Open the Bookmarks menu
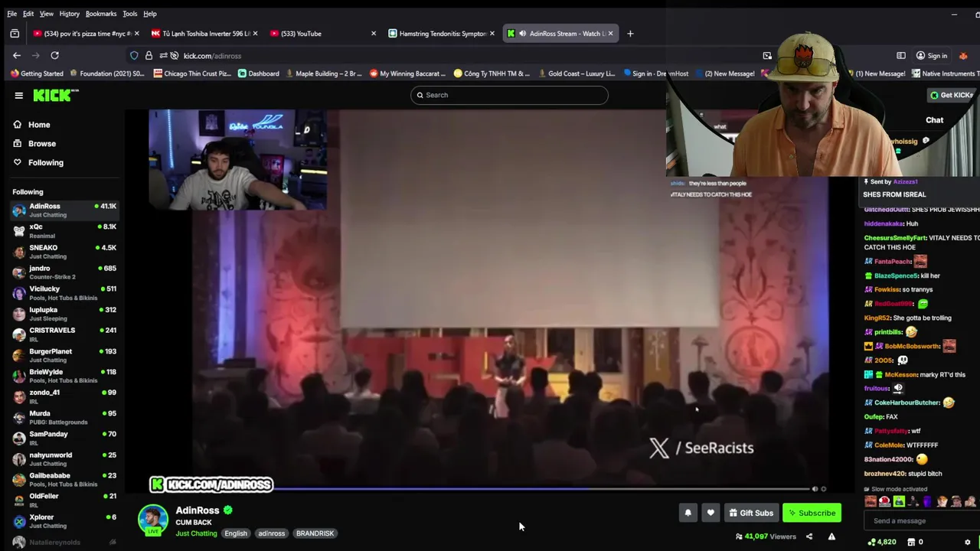The width and height of the screenshot is (980, 551). [101, 14]
